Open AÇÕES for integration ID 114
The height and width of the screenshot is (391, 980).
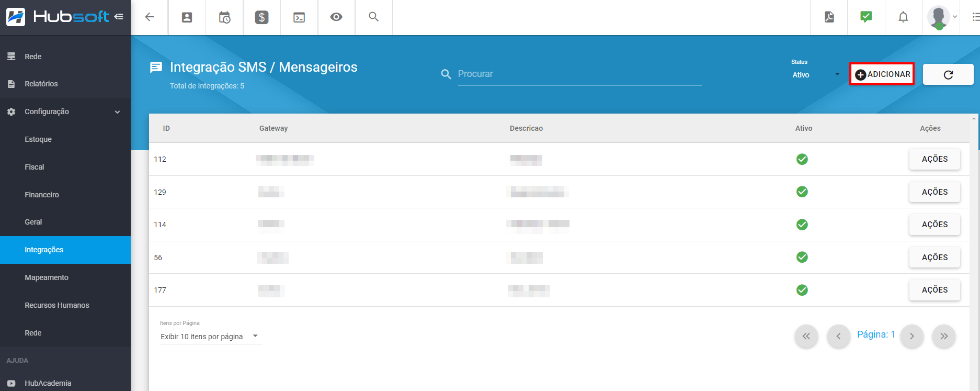pyautogui.click(x=935, y=225)
